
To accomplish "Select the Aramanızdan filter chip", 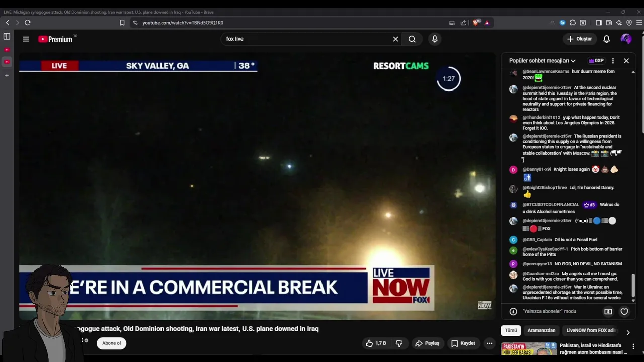I will 541,330.
